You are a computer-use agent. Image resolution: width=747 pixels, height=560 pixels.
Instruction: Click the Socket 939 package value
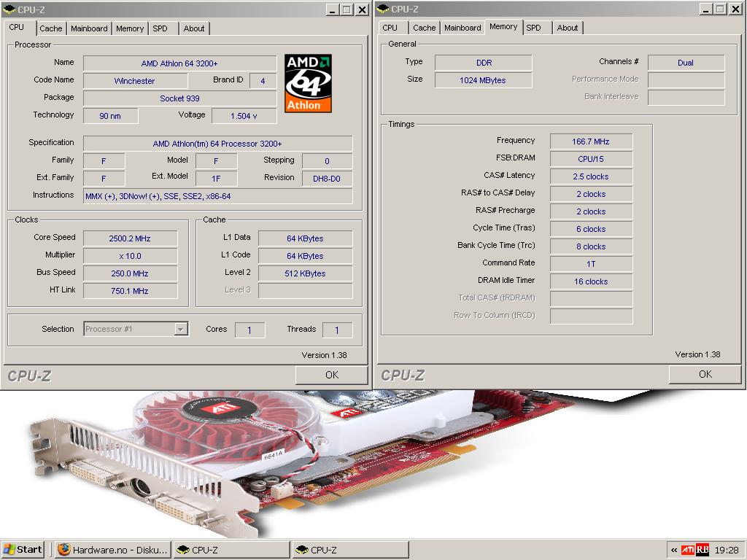pos(179,98)
